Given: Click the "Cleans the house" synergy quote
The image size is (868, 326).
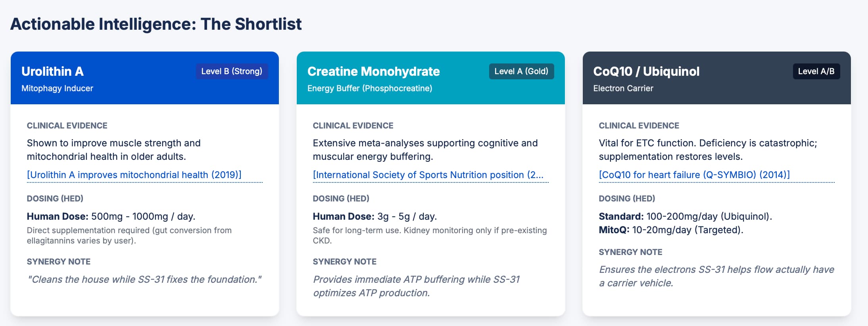Looking at the screenshot, I should (144, 280).
